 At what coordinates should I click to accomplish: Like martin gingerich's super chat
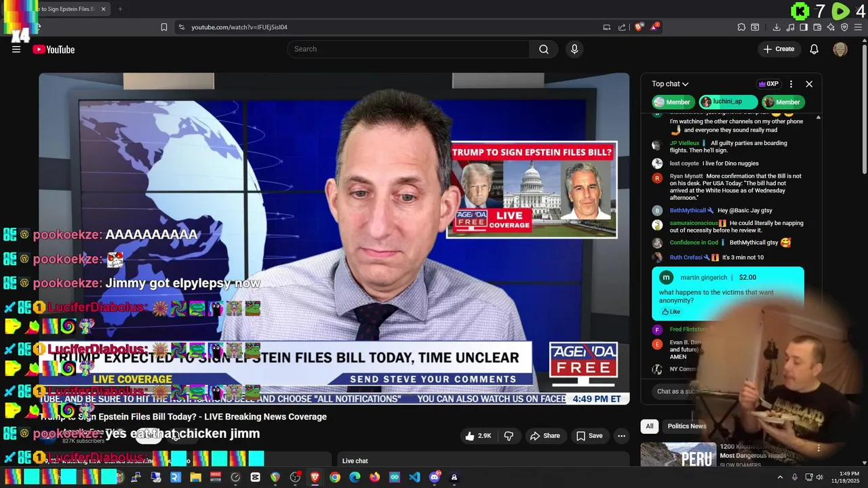671,312
